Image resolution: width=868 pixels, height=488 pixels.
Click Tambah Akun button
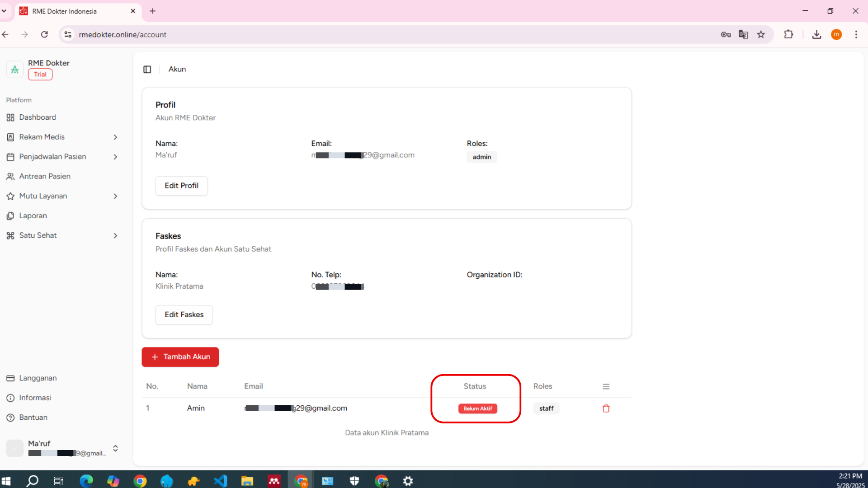pyautogui.click(x=180, y=357)
